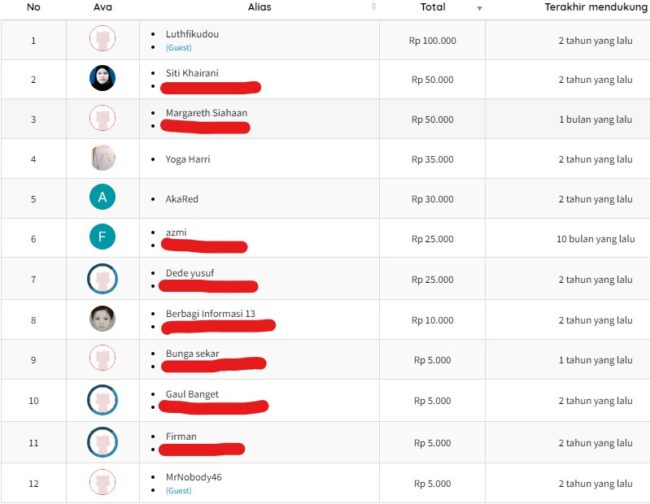This screenshot has width=650, height=504.
Task: Click Firman's blue-ringed avatar icon
Action: pos(102,442)
